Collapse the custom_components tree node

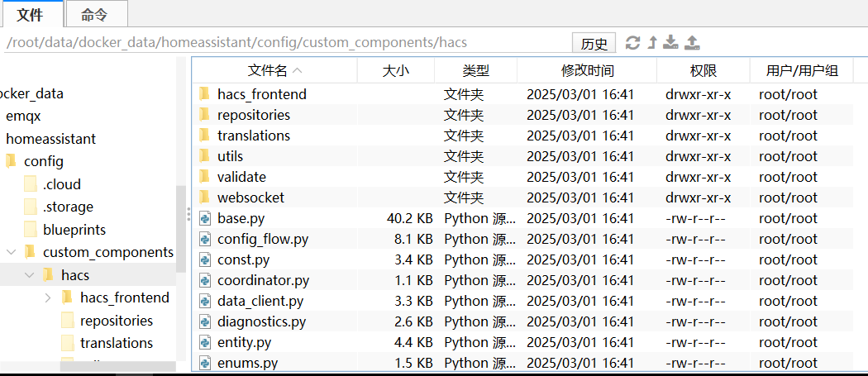[10, 252]
